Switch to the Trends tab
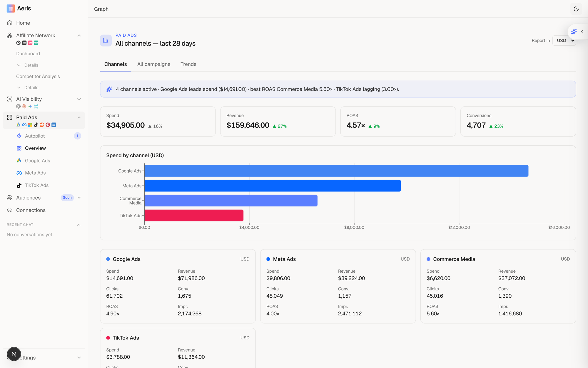This screenshot has height=368, width=588. [188, 64]
